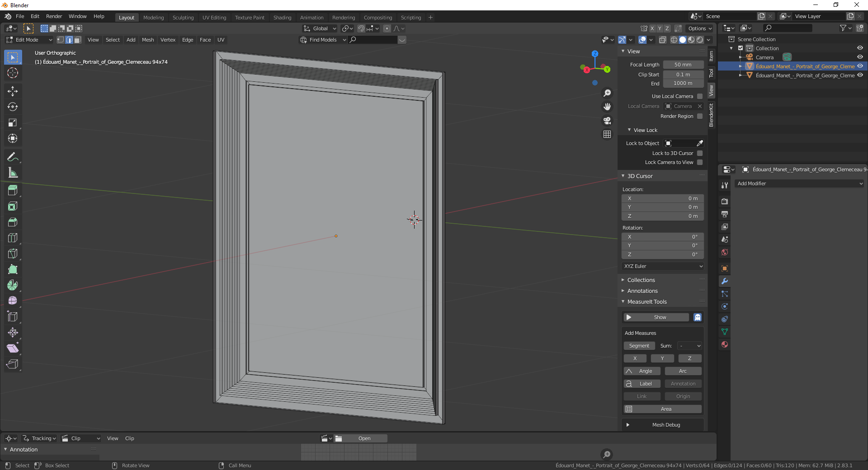Switch to Shading workspace tab
Screen dimensions: 868x470
click(282, 18)
